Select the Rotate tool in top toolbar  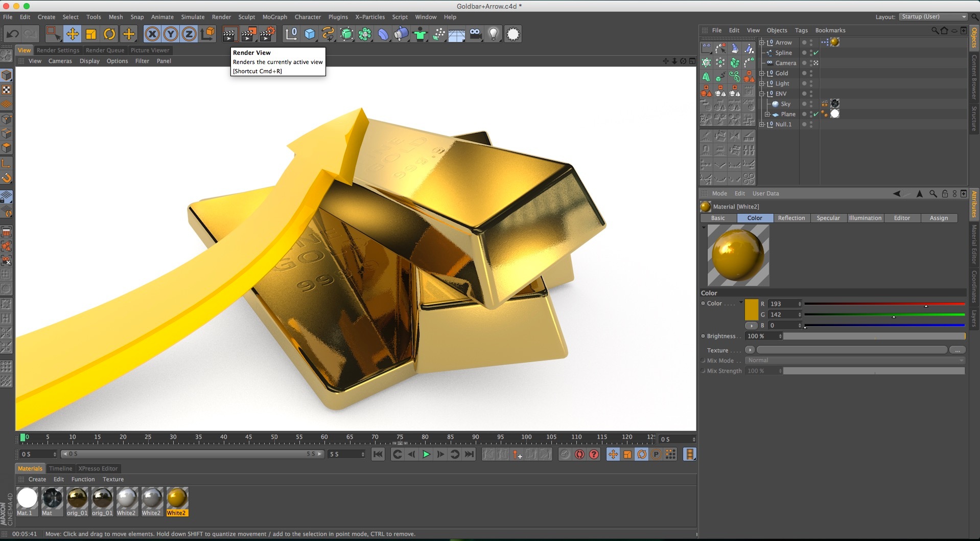(109, 34)
